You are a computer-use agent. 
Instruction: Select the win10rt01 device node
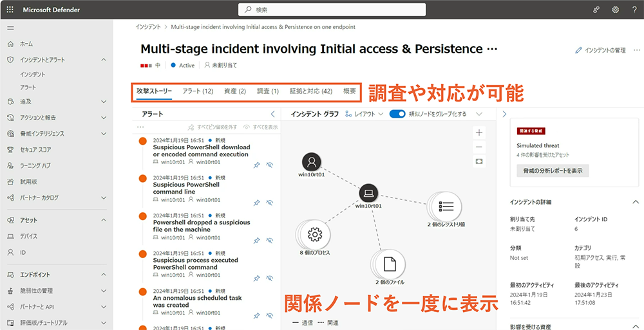(369, 192)
